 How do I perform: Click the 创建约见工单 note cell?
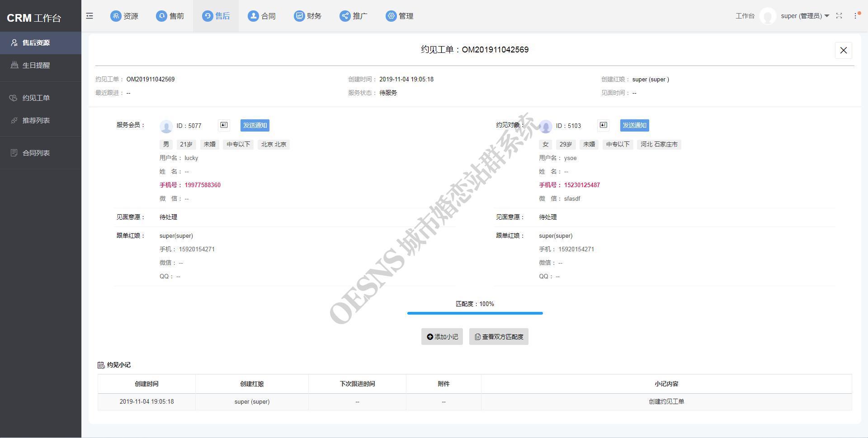click(x=666, y=402)
